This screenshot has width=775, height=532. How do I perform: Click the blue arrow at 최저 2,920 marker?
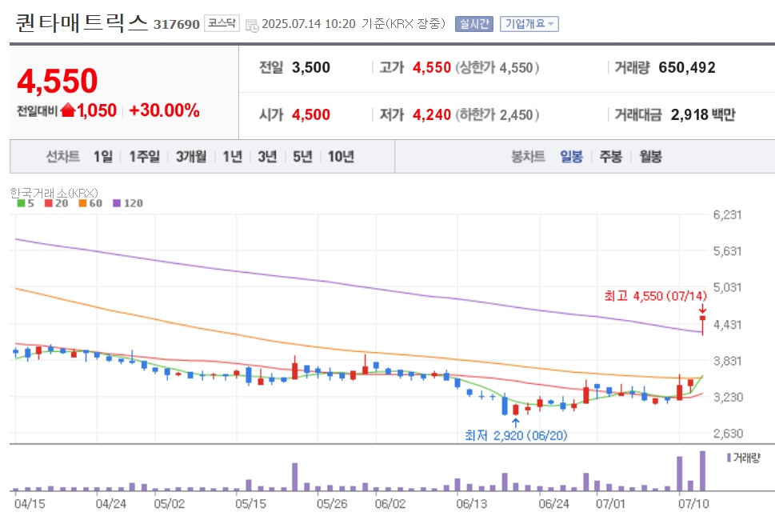click(516, 422)
